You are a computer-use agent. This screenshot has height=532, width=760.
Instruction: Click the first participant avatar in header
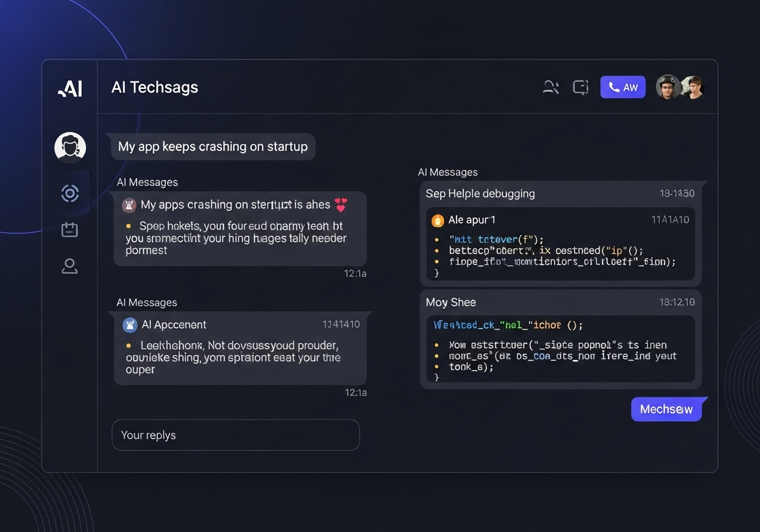(x=668, y=87)
